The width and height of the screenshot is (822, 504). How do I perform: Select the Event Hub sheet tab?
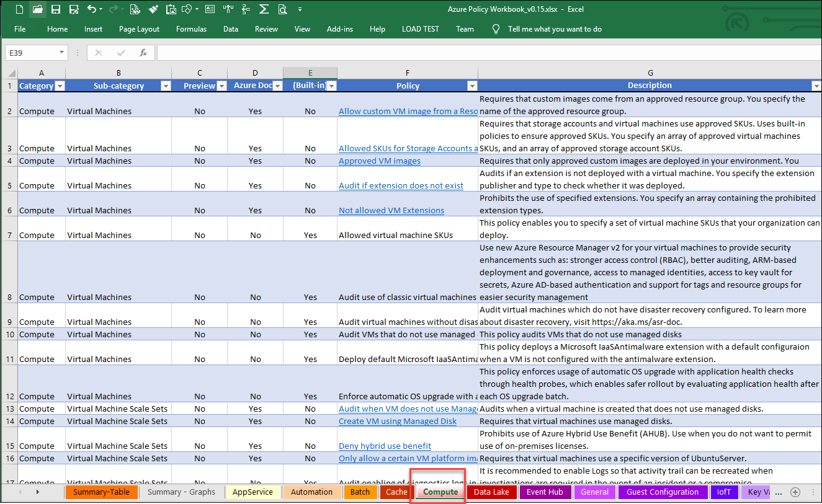pos(545,492)
